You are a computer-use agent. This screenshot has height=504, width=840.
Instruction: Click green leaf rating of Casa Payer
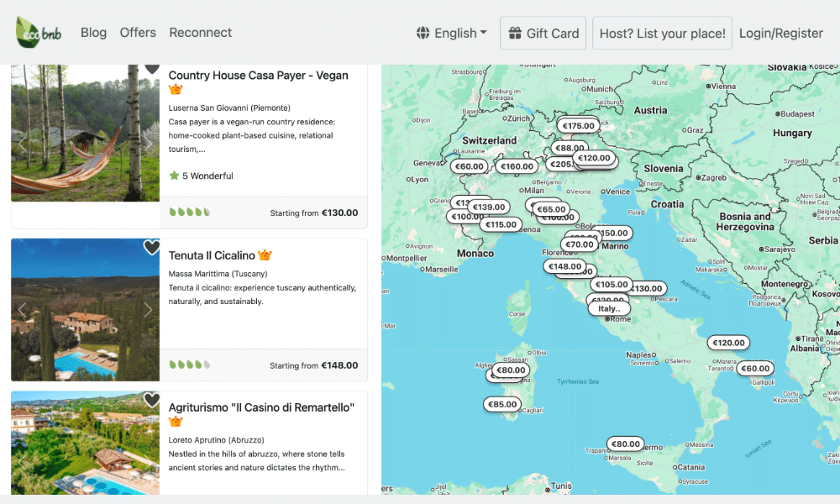coord(190,212)
